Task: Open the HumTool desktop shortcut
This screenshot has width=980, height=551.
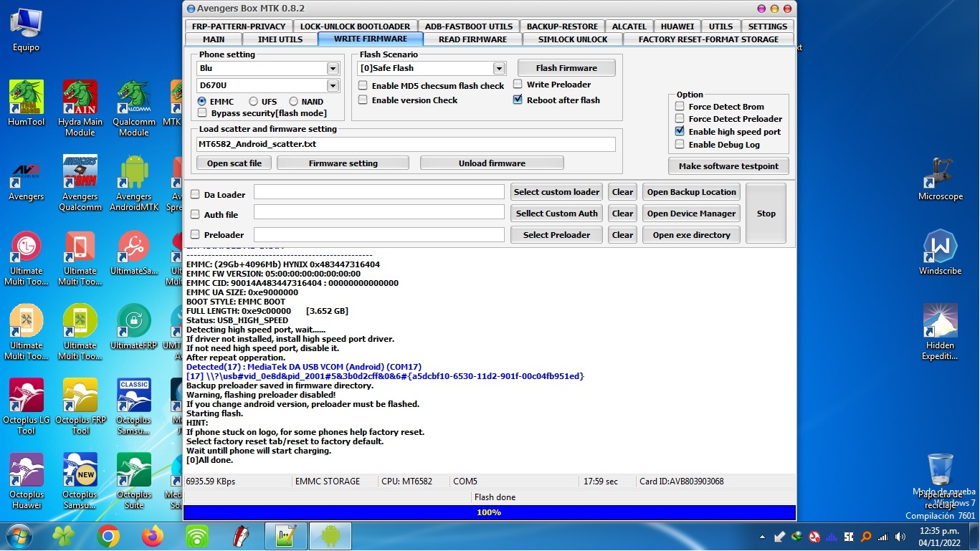Action: pyautogui.click(x=27, y=104)
